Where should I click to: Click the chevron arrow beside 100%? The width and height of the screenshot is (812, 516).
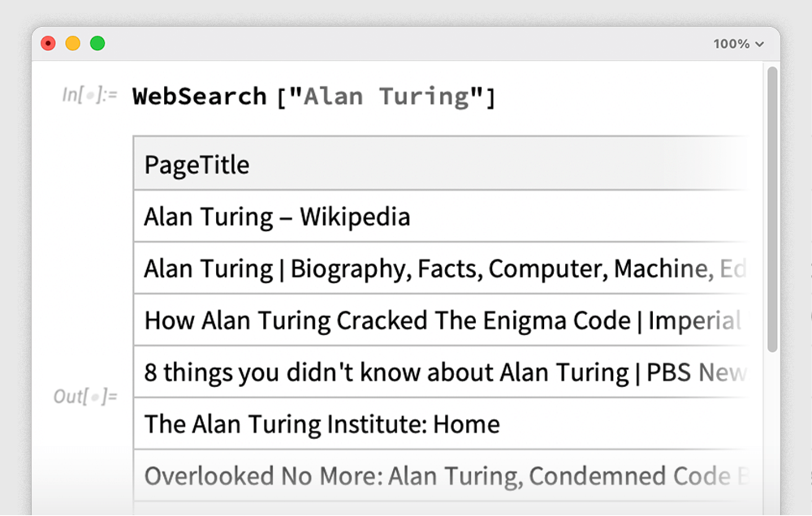tap(760, 45)
